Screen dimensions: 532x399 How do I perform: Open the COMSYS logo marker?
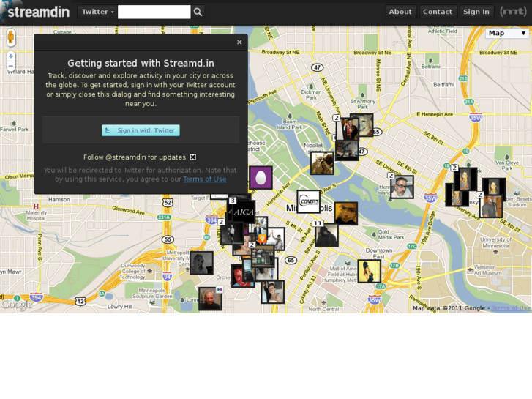tap(308, 202)
